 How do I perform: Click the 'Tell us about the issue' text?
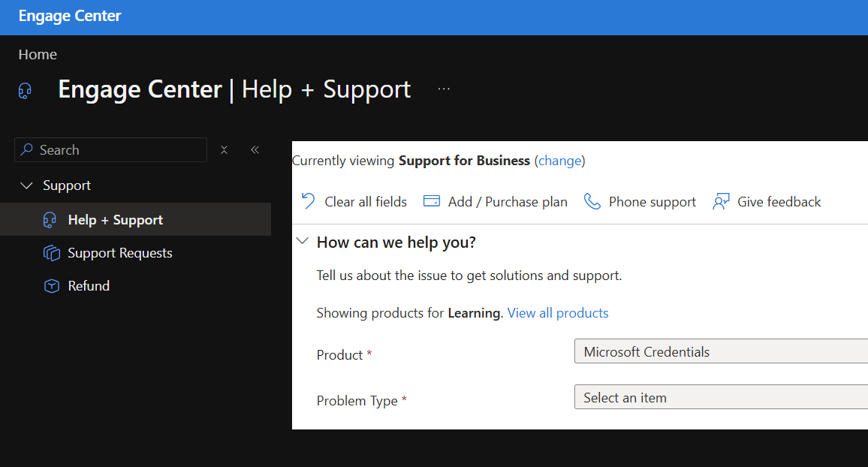469,276
